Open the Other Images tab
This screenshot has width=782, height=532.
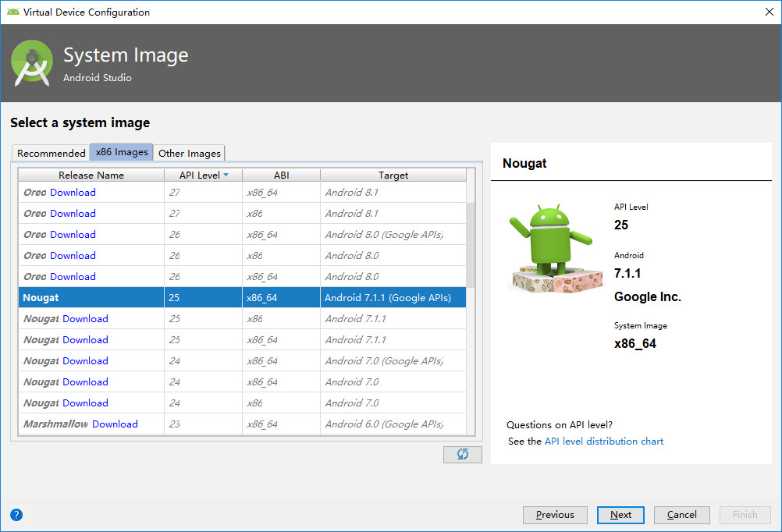(x=190, y=153)
